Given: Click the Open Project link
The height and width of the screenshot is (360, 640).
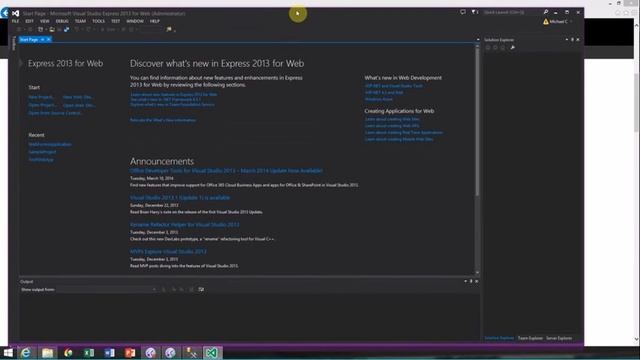Looking at the screenshot, I should pos(42,105).
